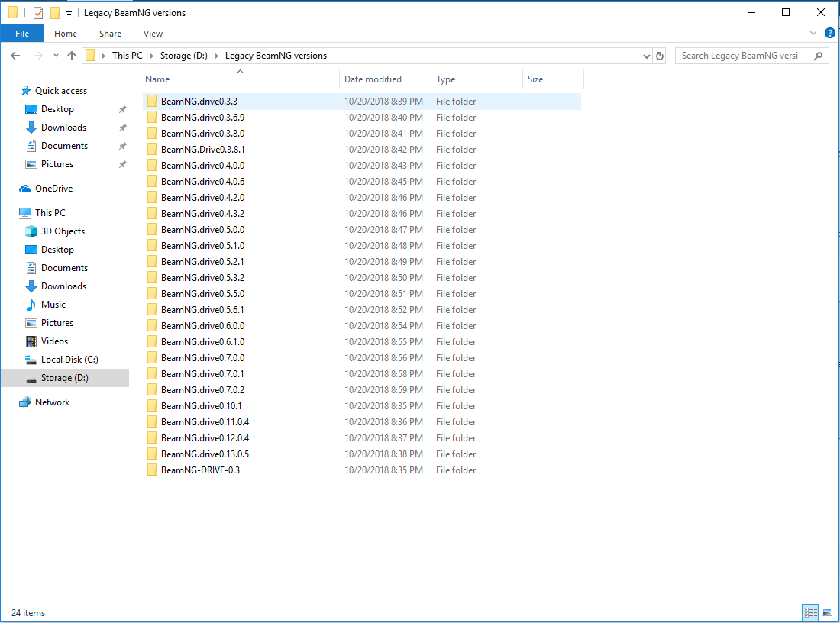The width and height of the screenshot is (840, 623).
Task: Open pinned Documents under Quick access
Action: point(64,146)
